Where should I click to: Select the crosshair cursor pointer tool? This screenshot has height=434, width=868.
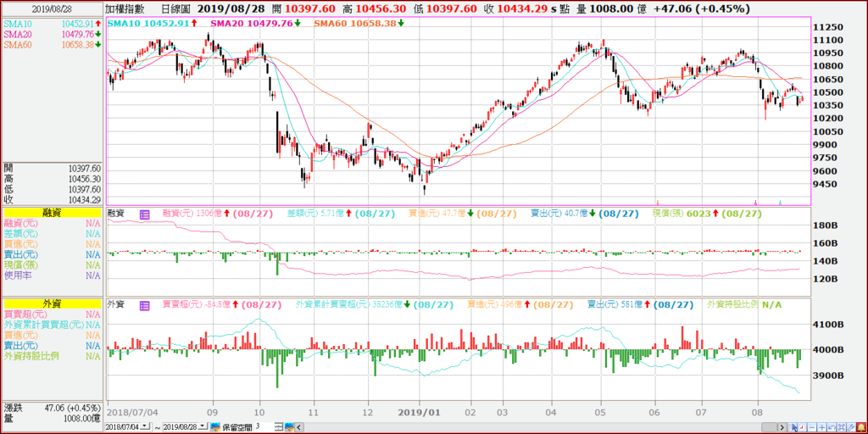(793, 427)
